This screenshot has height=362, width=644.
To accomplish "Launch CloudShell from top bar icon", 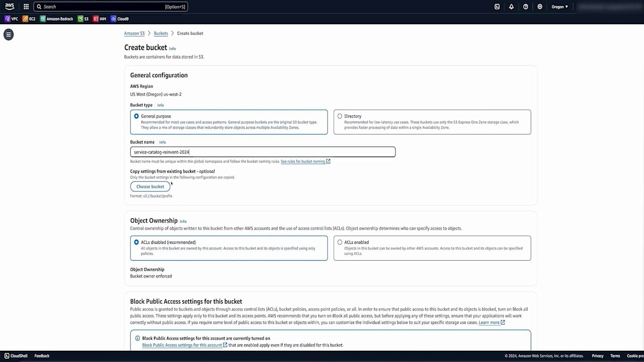I will pos(497,6).
